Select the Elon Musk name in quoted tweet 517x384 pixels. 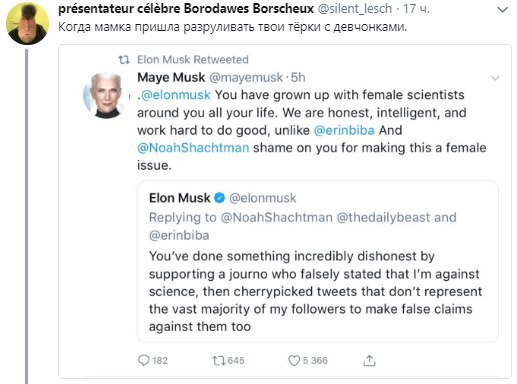pos(179,198)
